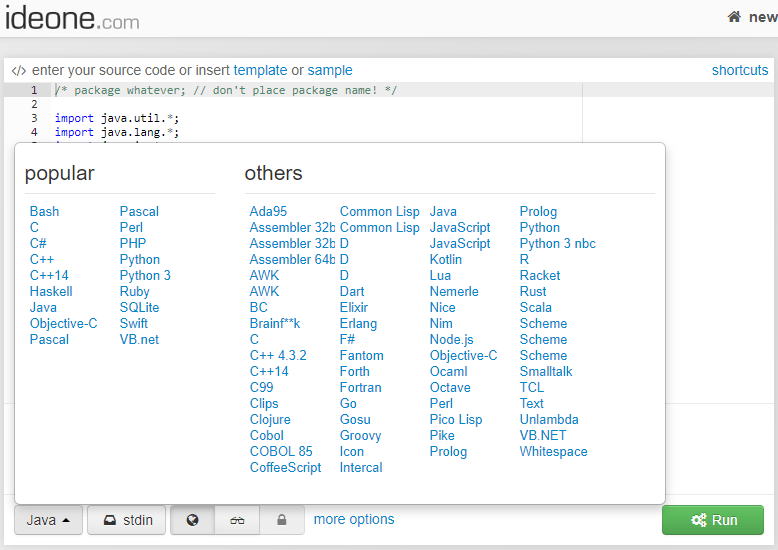This screenshot has height=550, width=778.
Task: Select F# language
Action: 347,340
